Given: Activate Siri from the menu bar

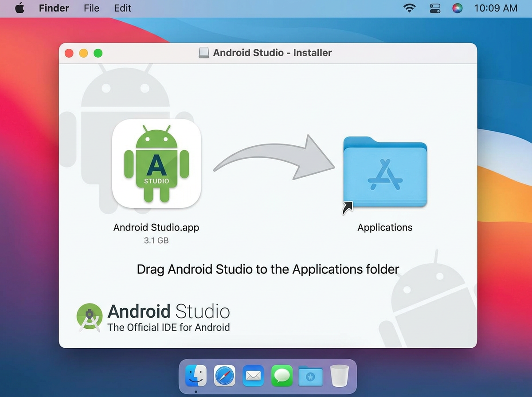Looking at the screenshot, I should tap(458, 8).
